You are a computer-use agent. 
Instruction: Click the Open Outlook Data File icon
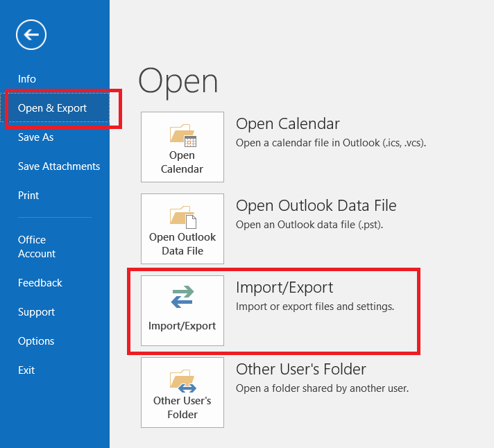182,217
